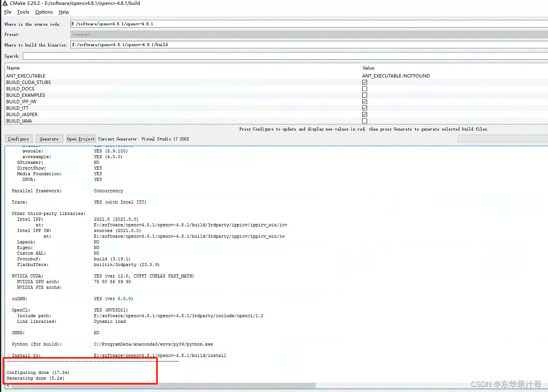Select the BUILD_ITT entry name
Screen dimensions: 548x392
click(x=17, y=108)
